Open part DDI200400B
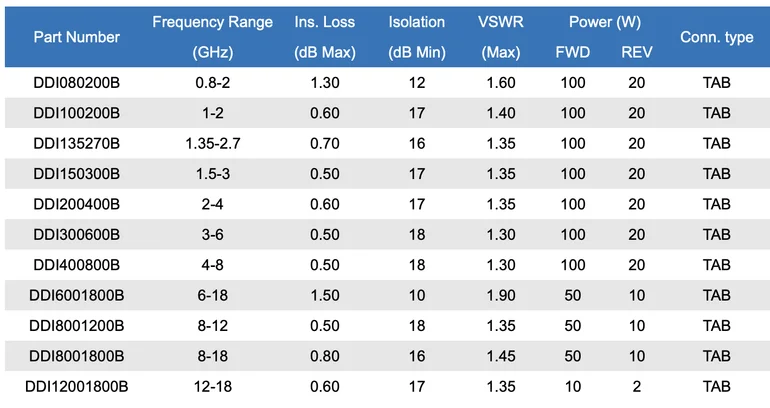The width and height of the screenshot is (770, 408). 77,204
